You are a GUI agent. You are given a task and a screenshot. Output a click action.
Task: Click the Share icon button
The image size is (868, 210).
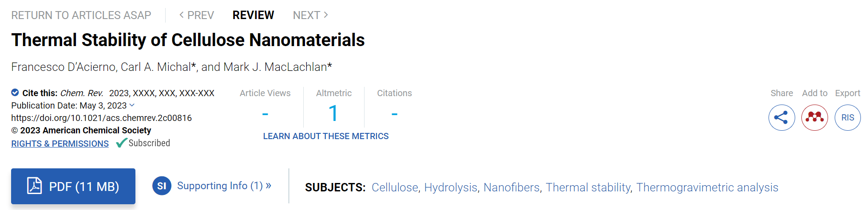click(x=781, y=117)
